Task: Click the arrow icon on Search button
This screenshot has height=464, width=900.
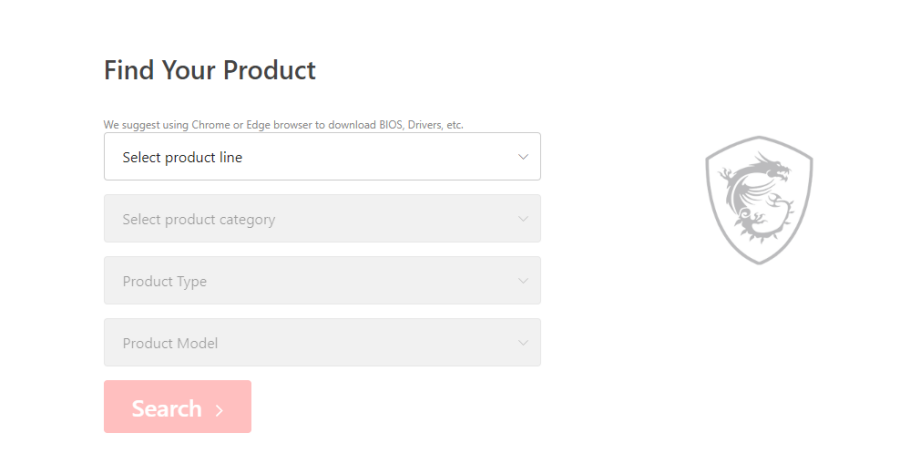Action: (220, 409)
